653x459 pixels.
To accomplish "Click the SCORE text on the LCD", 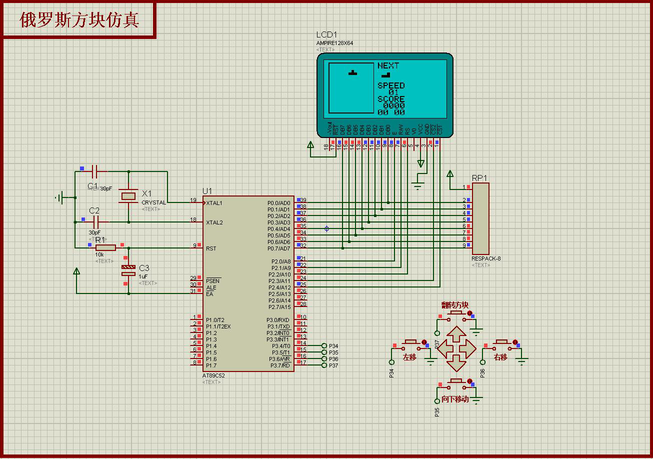I will [391, 99].
